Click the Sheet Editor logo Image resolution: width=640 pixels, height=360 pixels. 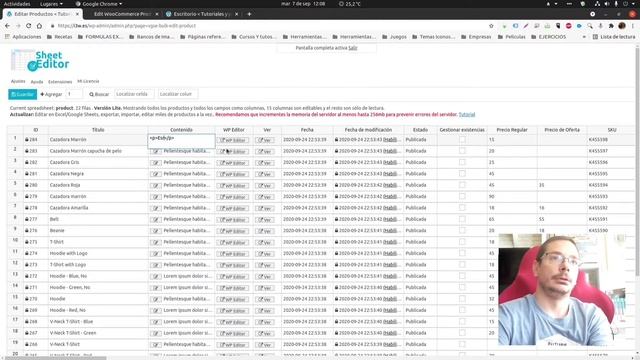pos(40,60)
